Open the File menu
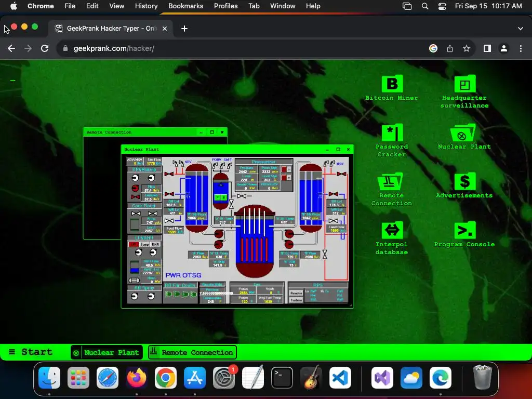Image resolution: width=532 pixels, height=399 pixels. point(70,6)
